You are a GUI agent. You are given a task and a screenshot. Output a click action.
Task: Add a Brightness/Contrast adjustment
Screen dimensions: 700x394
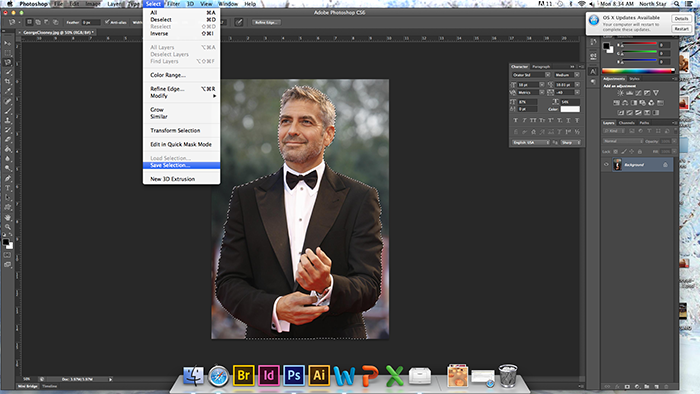click(620, 93)
